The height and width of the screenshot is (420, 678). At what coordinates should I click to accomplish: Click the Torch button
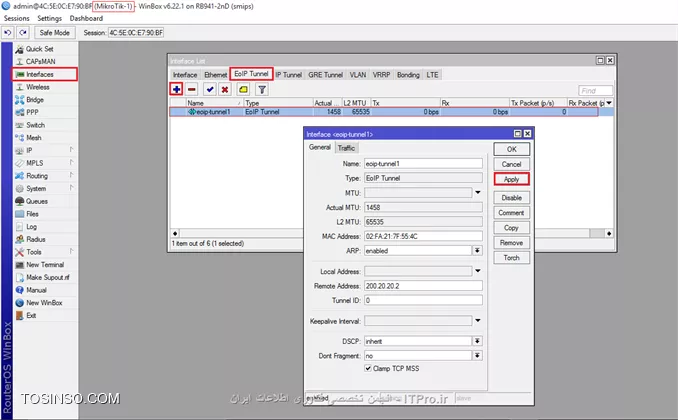click(512, 258)
